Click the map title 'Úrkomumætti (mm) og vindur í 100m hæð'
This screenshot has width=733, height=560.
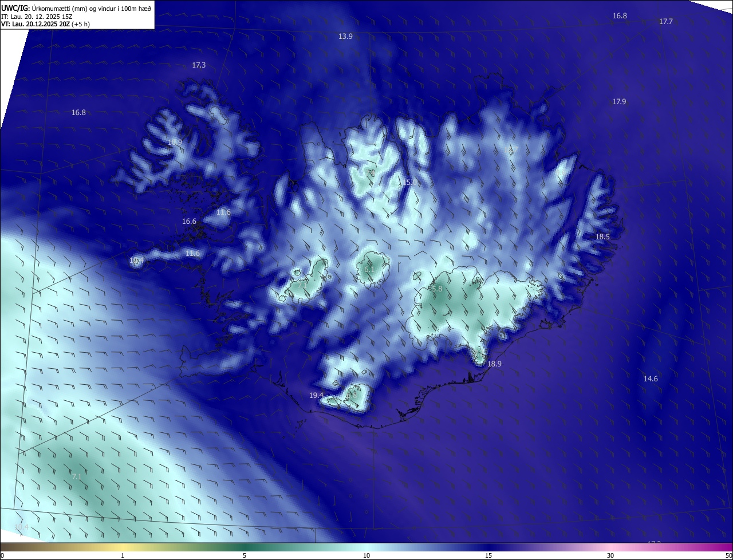coord(92,8)
